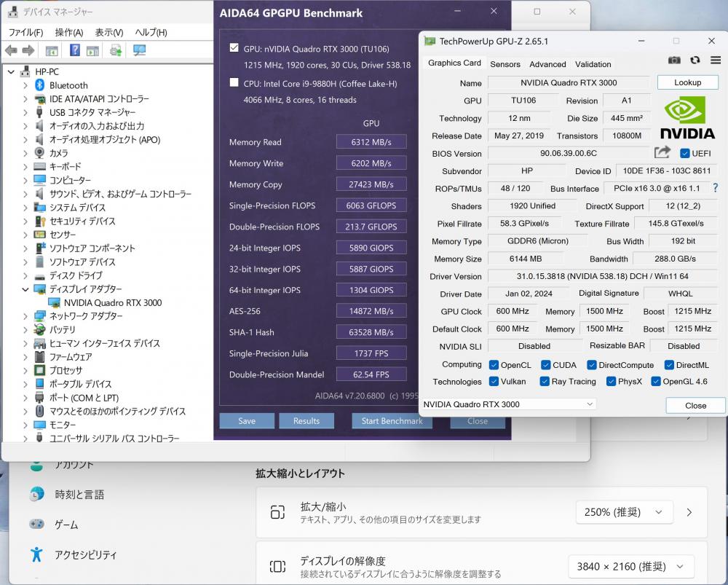Click the update driver toolbar icon
The height and width of the screenshot is (585, 728).
pyautogui.click(x=116, y=50)
